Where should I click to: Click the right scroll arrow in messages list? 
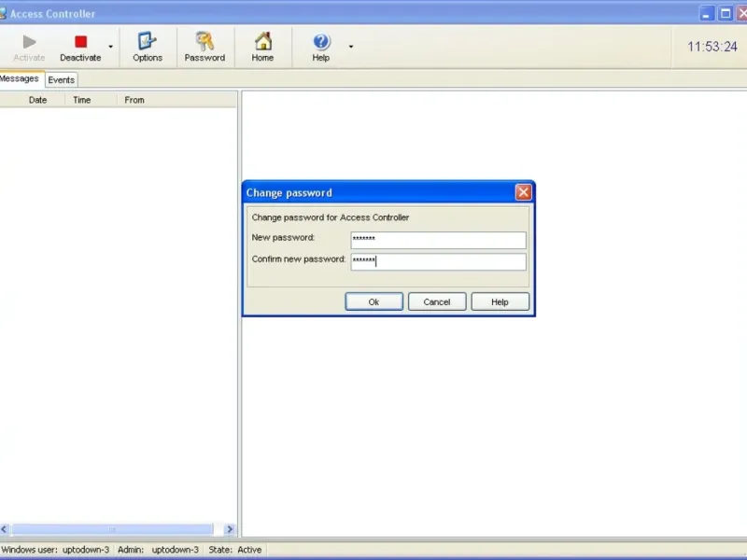230,529
